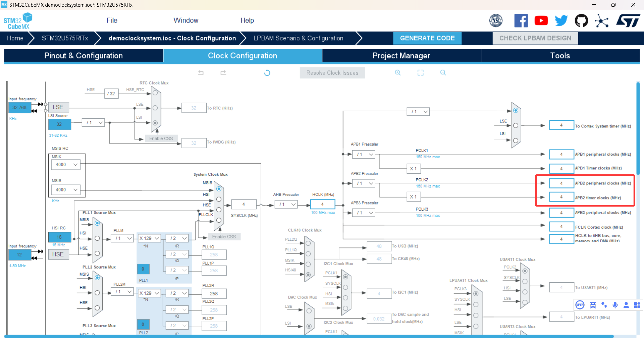Click the ST community network icon
This screenshot has height=342, width=644.
601,21
